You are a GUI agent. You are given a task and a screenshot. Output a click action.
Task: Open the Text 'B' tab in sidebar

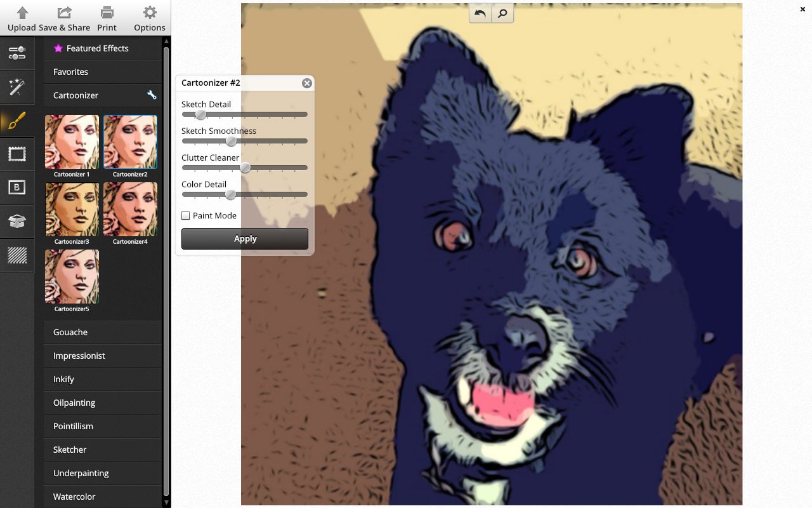(x=17, y=187)
